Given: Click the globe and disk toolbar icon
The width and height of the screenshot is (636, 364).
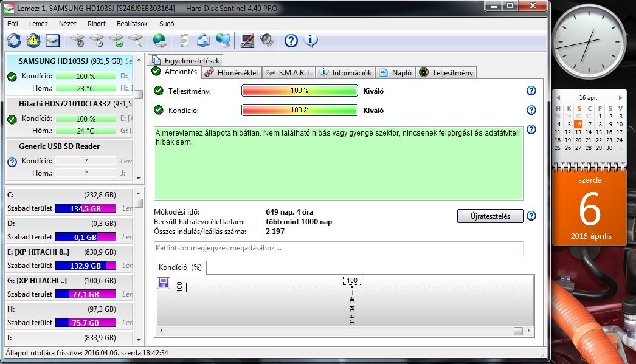Looking at the screenshot, I should [x=159, y=41].
